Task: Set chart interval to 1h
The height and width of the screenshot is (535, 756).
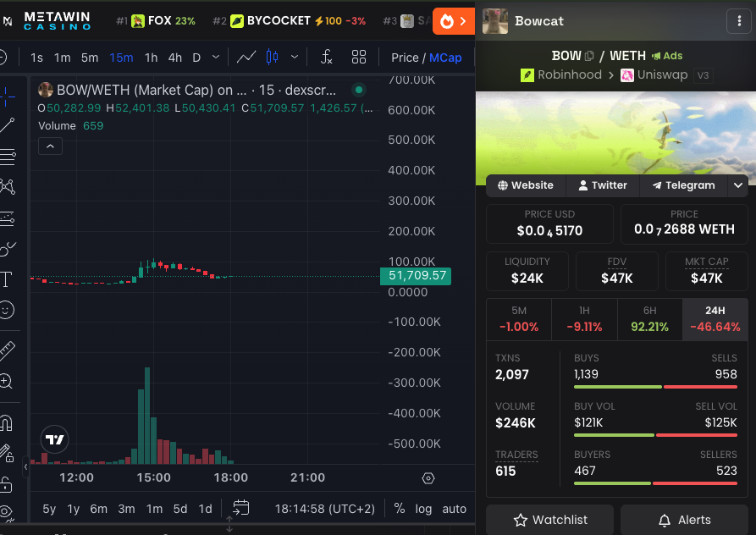Action: 151,58
